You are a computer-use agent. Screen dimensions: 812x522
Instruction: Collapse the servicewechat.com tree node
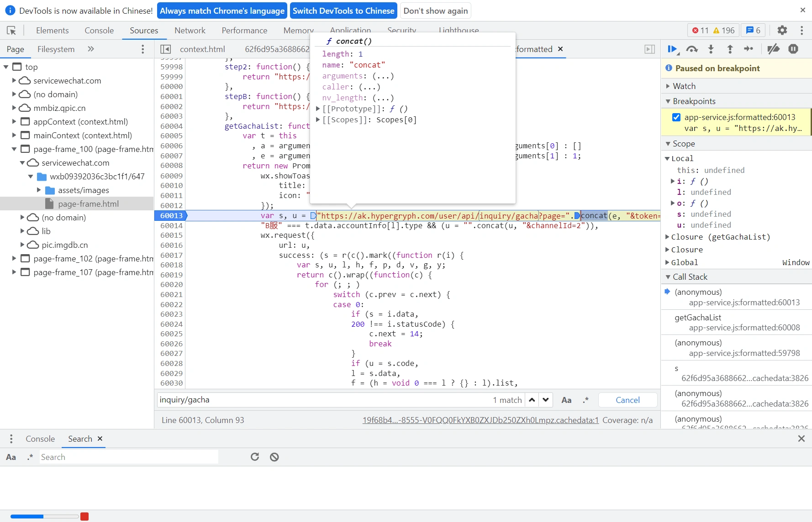pos(22,163)
